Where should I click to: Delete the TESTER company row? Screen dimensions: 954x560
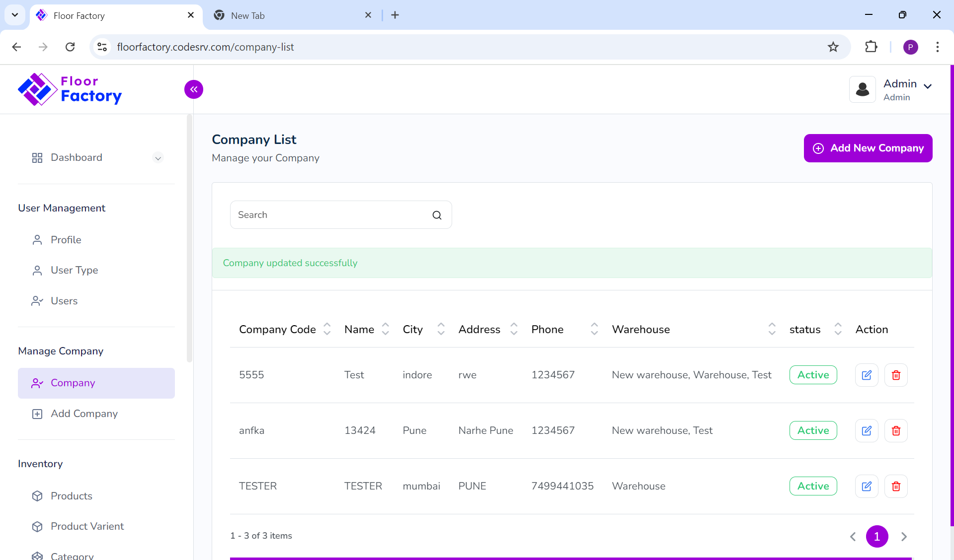(896, 486)
